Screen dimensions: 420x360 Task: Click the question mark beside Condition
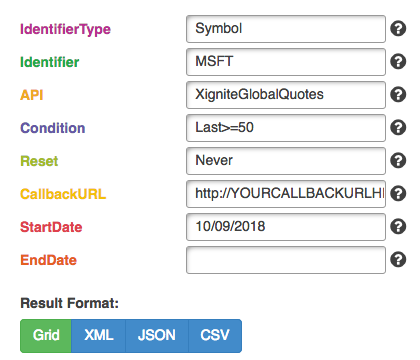[398, 128]
